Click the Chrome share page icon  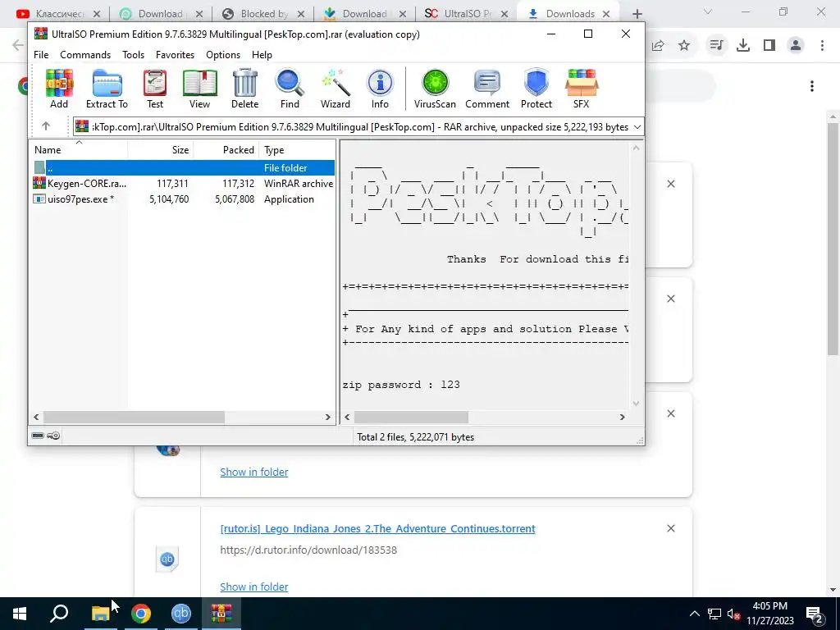[658, 46]
